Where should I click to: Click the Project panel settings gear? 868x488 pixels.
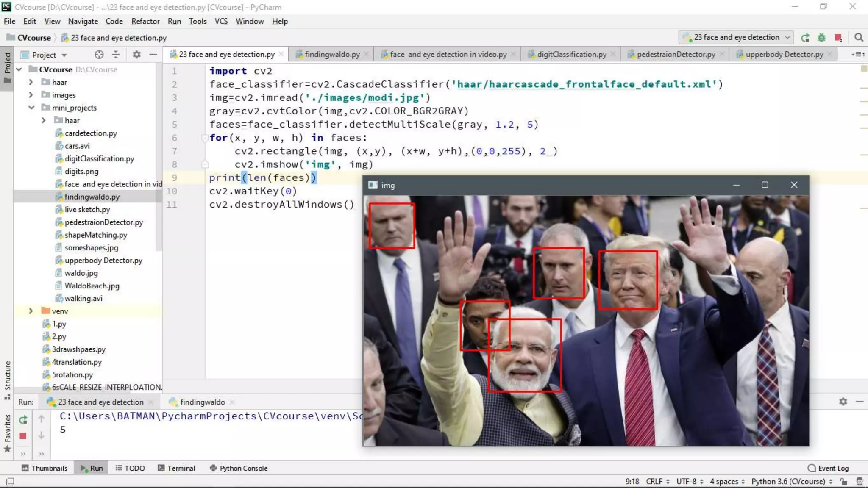tap(136, 55)
